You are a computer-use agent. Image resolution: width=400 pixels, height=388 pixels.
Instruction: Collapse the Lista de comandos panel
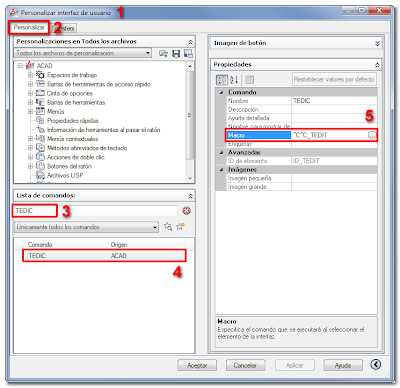(x=190, y=196)
